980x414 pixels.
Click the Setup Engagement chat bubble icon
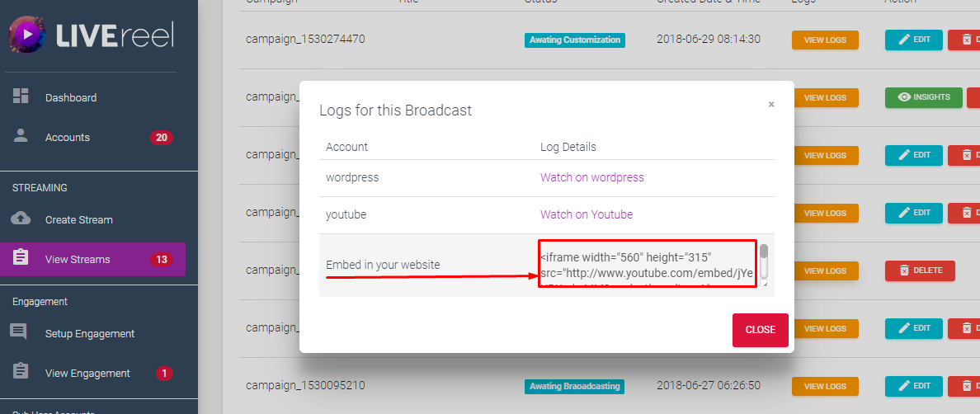coord(19,332)
